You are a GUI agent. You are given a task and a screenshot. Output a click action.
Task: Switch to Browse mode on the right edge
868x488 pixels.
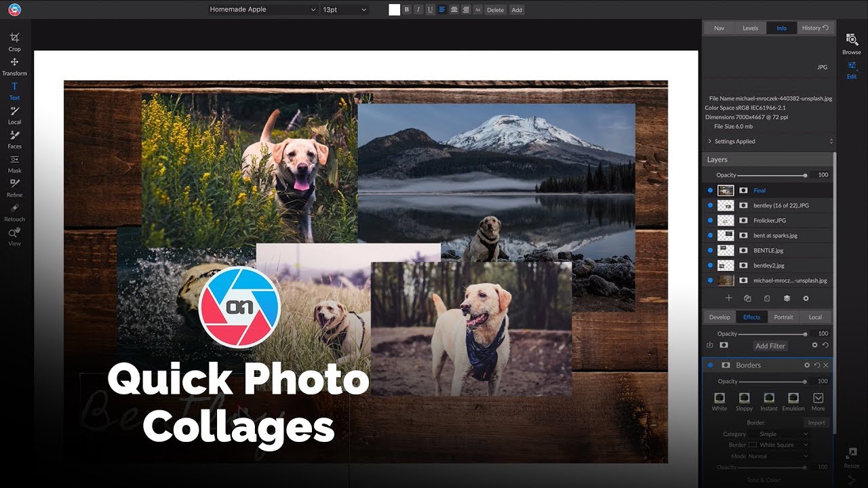852,42
